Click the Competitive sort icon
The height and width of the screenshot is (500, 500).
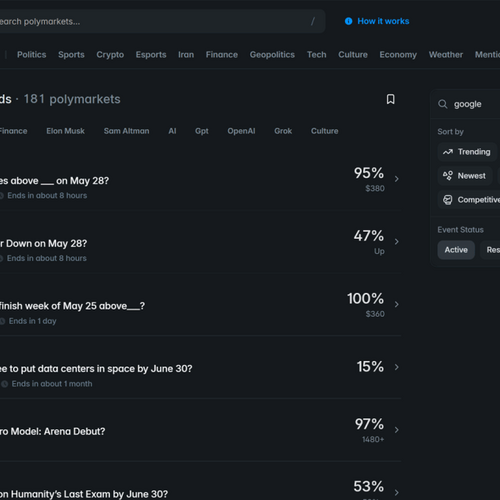(x=448, y=200)
